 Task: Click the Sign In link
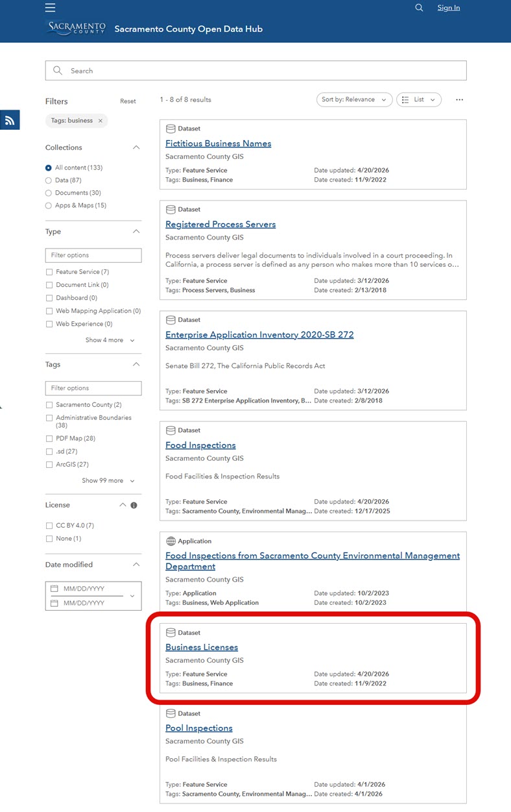click(x=449, y=8)
